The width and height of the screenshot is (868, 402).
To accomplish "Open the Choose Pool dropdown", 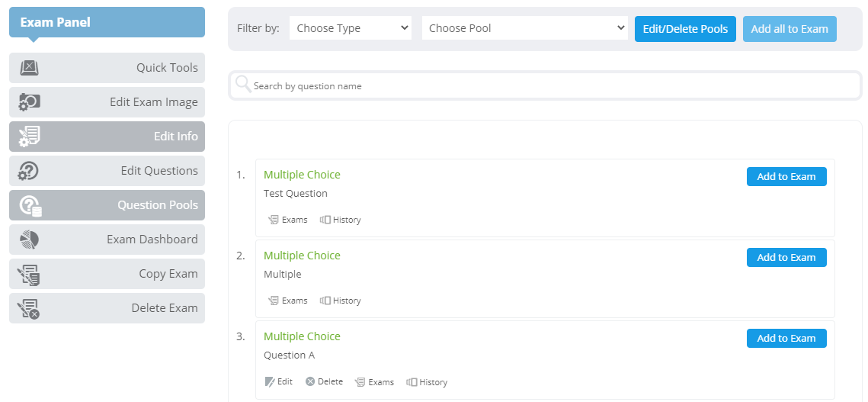I will 525,28.
